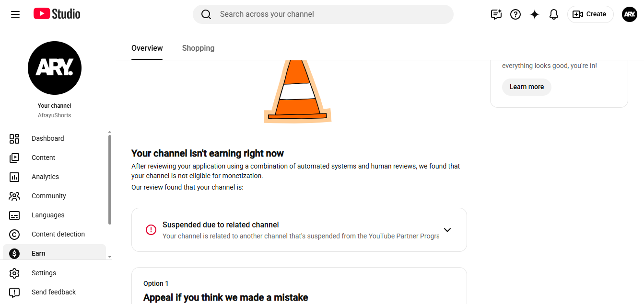Click the Dashboard icon in the sidebar
This screenshot has width=644, height=304.
click(14, 139)
